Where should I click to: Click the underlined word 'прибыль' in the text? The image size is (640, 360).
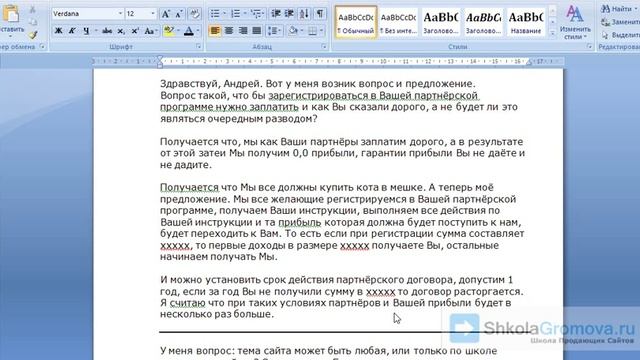tap(300, 222)
